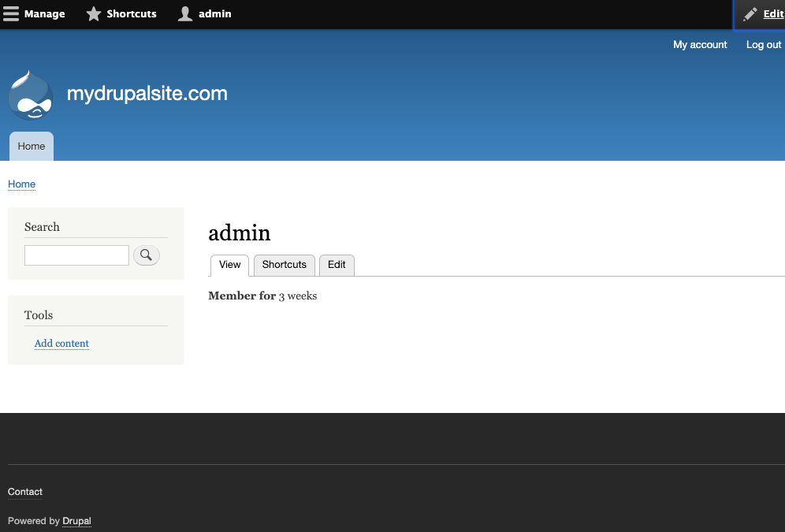The width and height of the screenshot is (785, 532).
Task: Click the Drupal droplet logo
Action: point(30,95)
